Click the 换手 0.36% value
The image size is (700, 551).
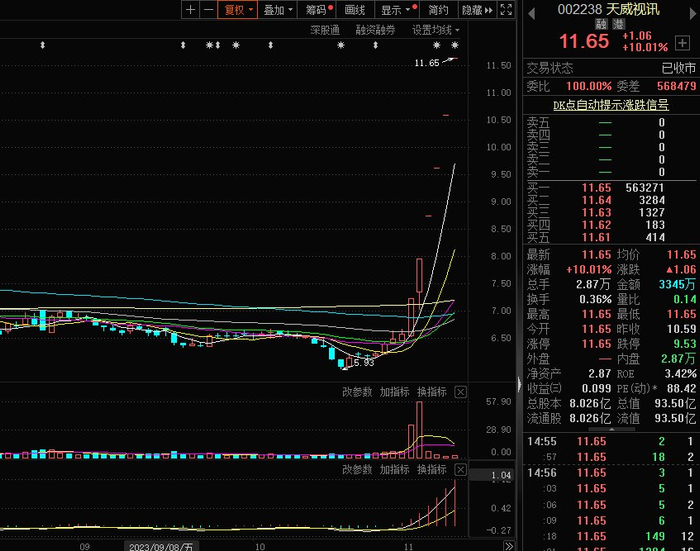coord(596,299)
